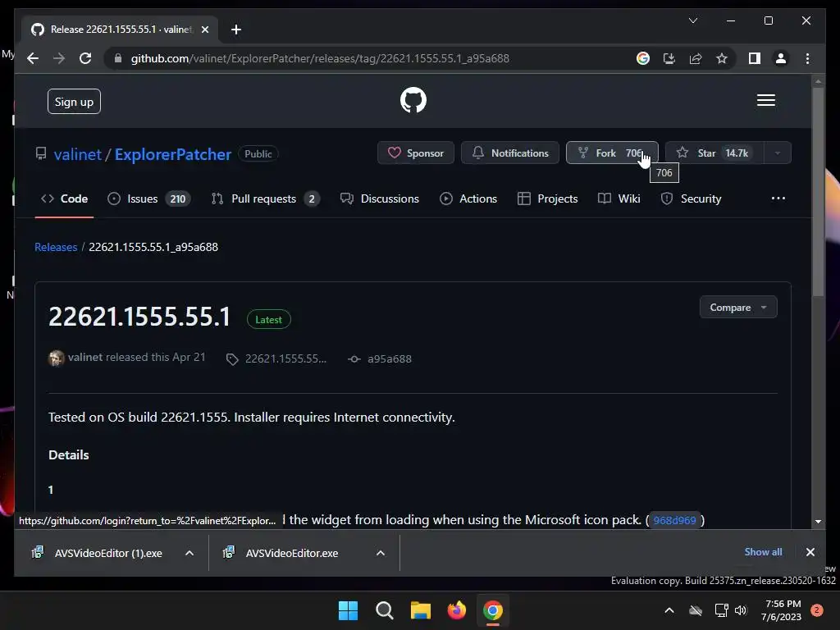
Task: Open Windows Search from taskbar
Action: point(384,610)
